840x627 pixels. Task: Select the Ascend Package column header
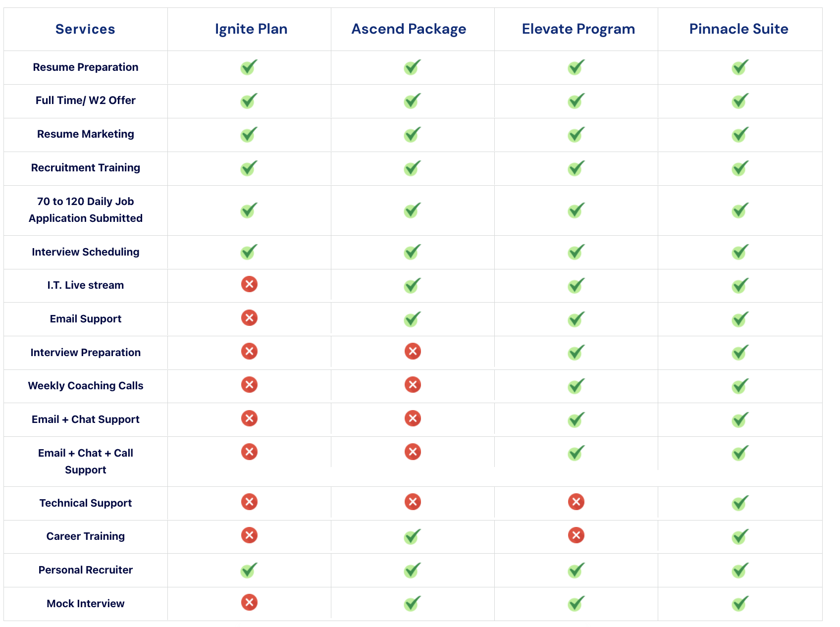tap(409, 29)
